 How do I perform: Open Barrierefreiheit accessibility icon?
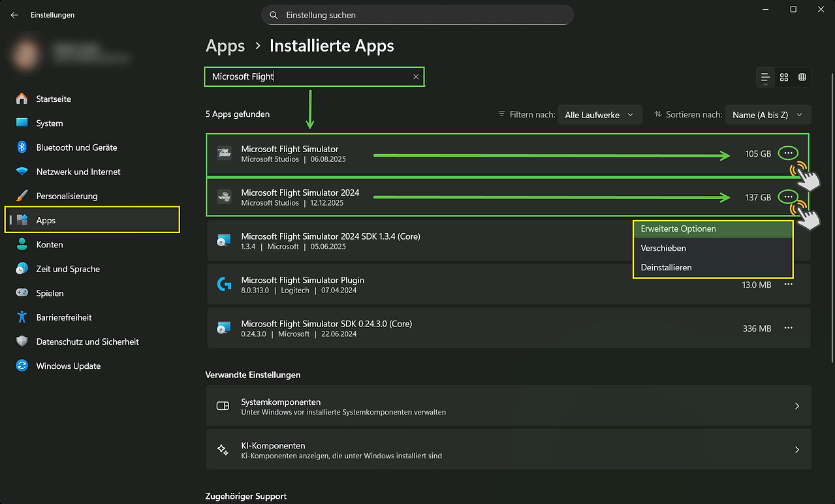[x=22, y=317]
